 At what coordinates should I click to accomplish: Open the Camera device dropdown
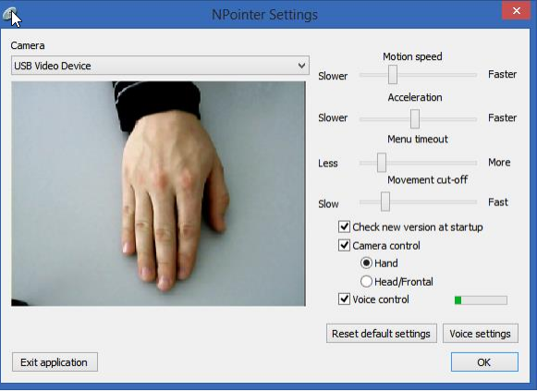160,66
